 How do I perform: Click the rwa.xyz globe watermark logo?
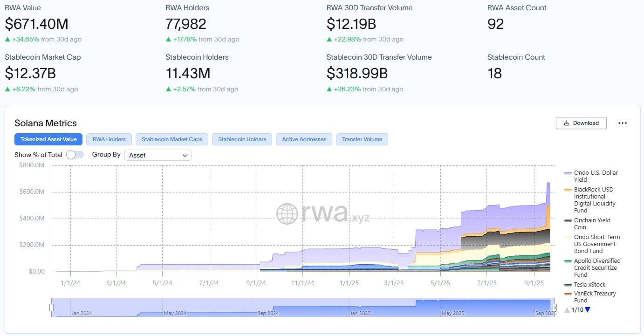[x=287, y=214]
